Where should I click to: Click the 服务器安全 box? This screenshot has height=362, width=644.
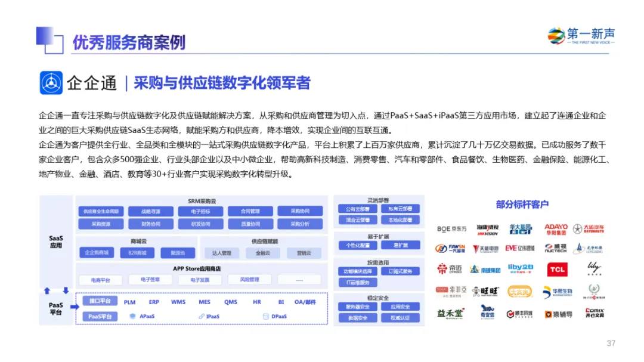click(358, 307)
